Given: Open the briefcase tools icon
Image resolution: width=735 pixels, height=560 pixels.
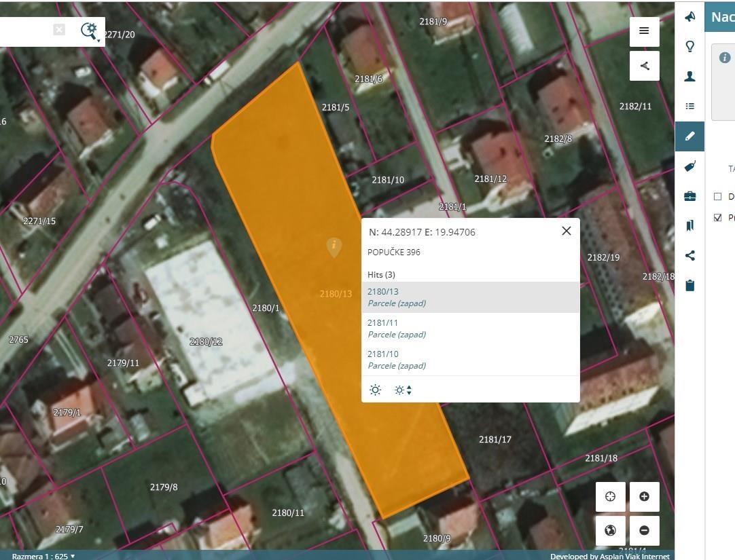Looking at the screenshot, I should pos(689,196).
